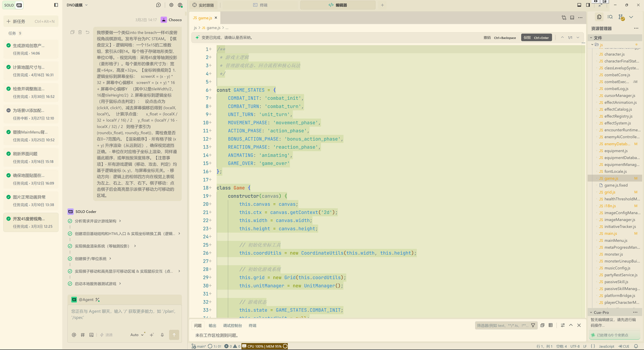Open the DND战棋 project dropdown
This screenshot has width=644, height=350.
click(x=77, y=5)
